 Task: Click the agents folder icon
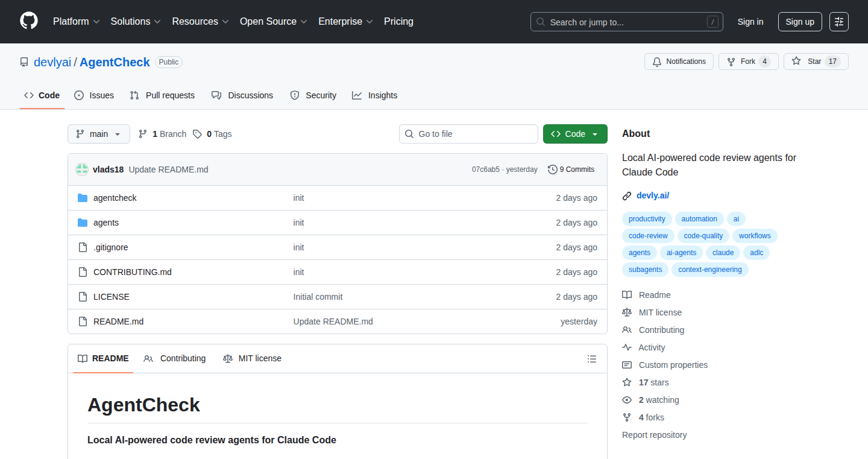83,223
